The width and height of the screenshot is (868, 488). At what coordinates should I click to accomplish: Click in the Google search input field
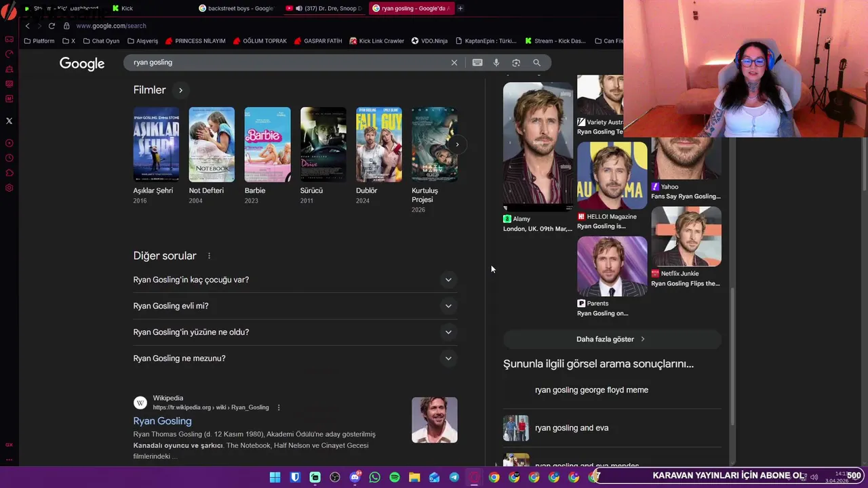click(288, 62)
